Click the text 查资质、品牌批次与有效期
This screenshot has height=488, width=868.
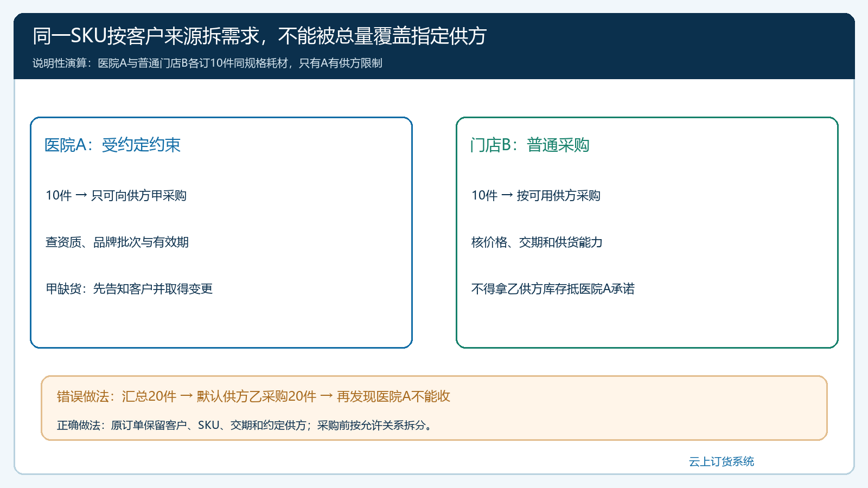(x=117, y=242)
